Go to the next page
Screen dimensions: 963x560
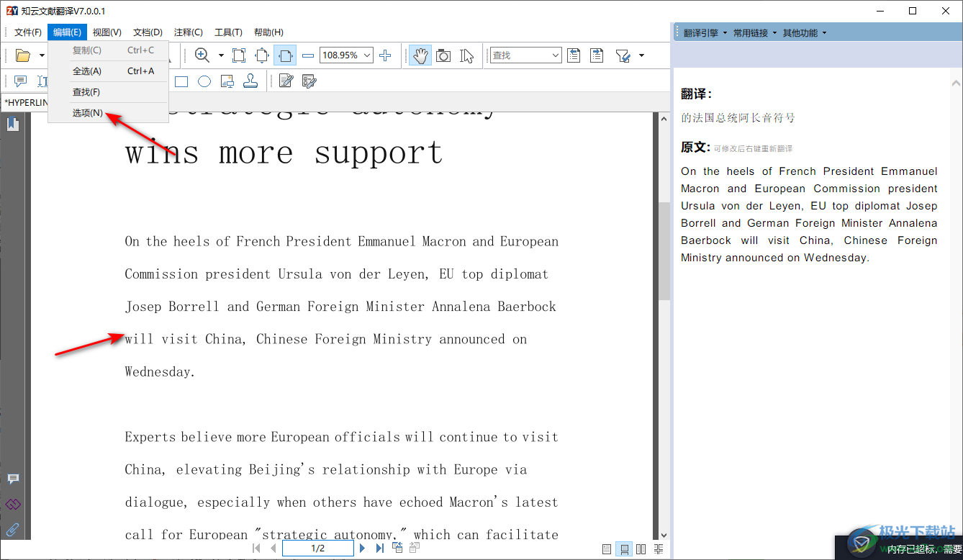tap(363, 548)
